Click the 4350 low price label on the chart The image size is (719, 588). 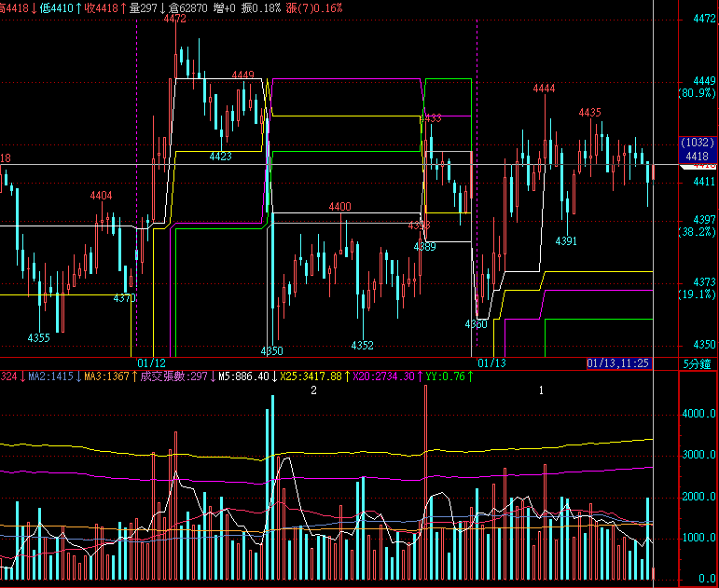tap(271, 350)
